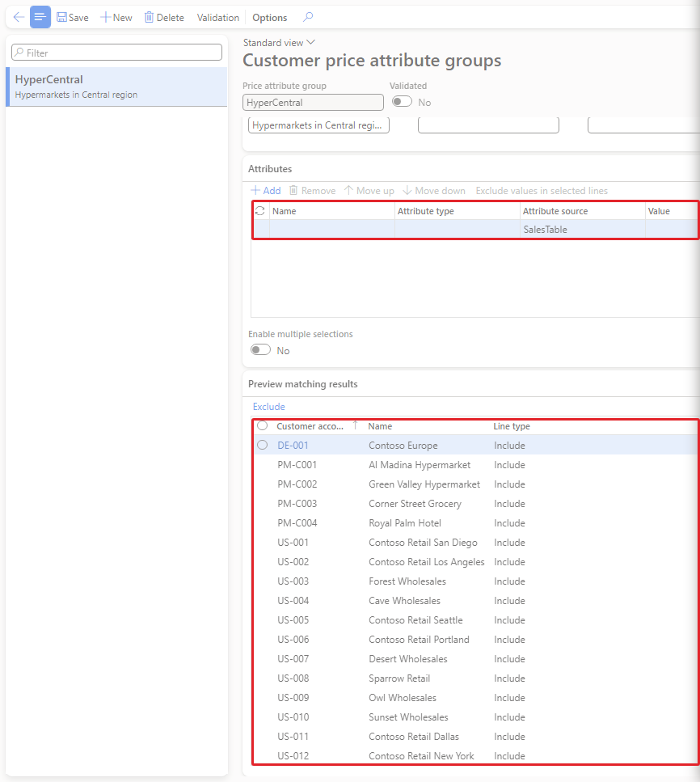The image size is (700, 782).
Task: Toggle Enable multiple selections switch
Action: pos(260,349)
